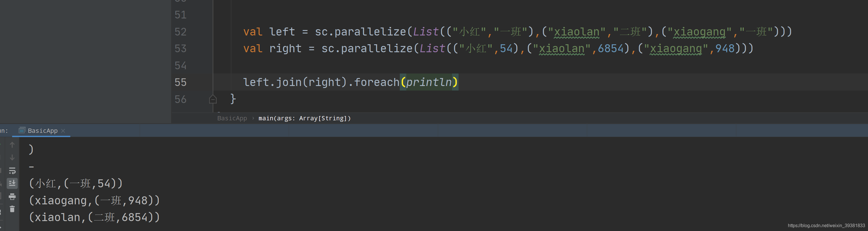Image resolution: width=868 pixels, height=231 pixels.
Task: Click line number 56 in the gutter
Action: 180,99
